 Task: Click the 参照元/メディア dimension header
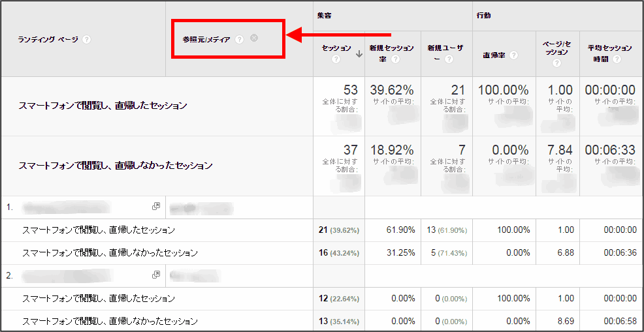coord(207,40)
